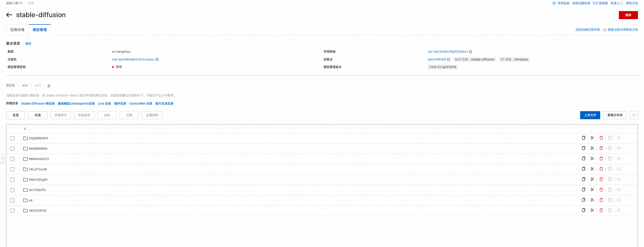The image size is (644, 247).
Task: Go up to parent directory via '..' row
Action: [x=322, y=129]
